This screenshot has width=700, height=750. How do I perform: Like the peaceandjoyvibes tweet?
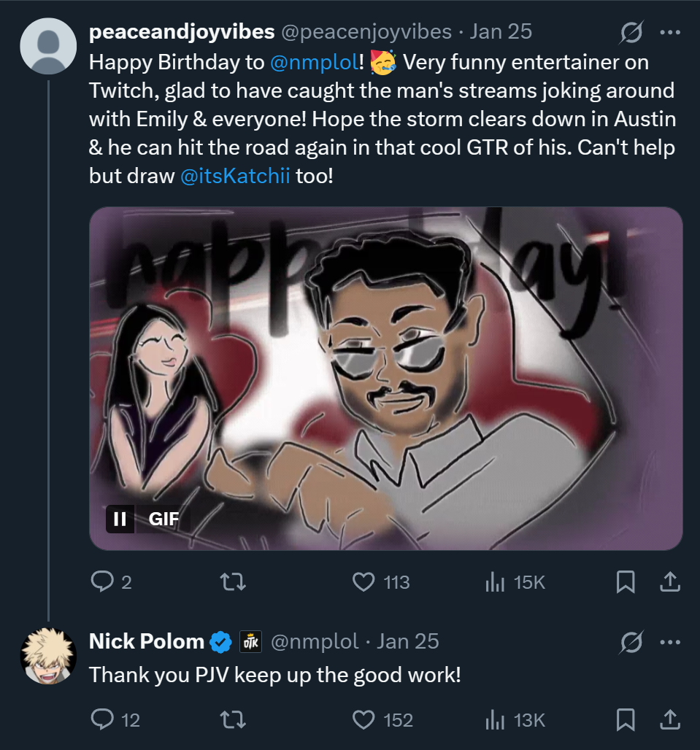pyautogui.click(x=364, y=581)
